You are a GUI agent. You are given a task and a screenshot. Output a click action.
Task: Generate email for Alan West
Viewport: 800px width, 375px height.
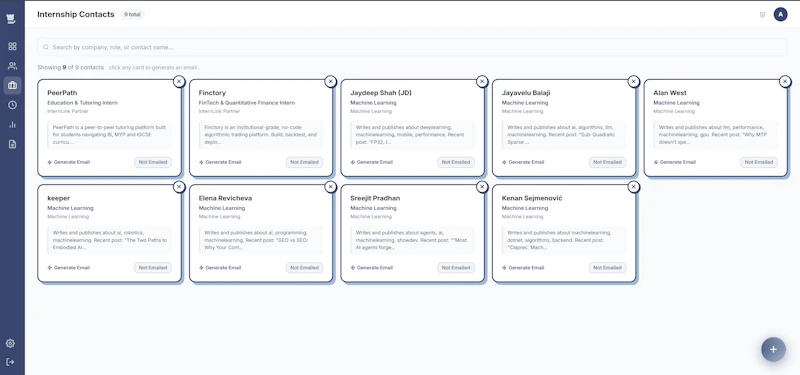click(x=674, y=162)
